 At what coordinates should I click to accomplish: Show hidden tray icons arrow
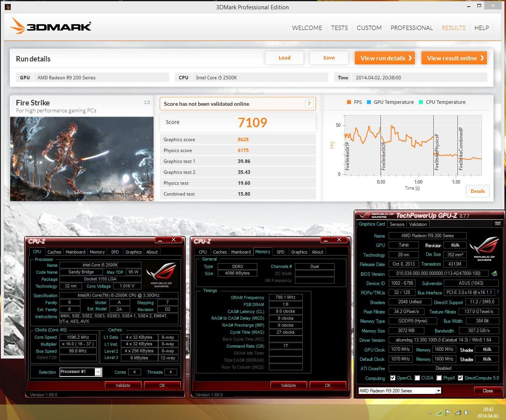coord(429,413)
